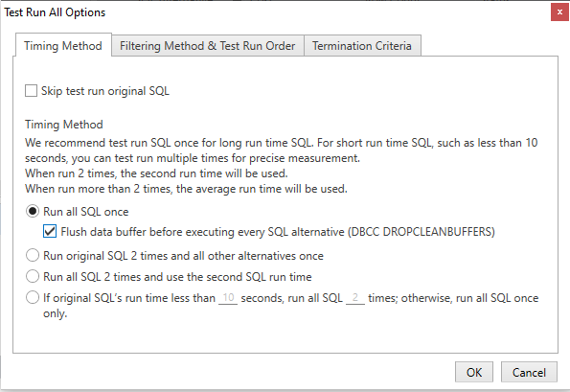This screenshot has width=570, height=392.
Task: Confirm settings with the OK button
Action: point(474,372)
